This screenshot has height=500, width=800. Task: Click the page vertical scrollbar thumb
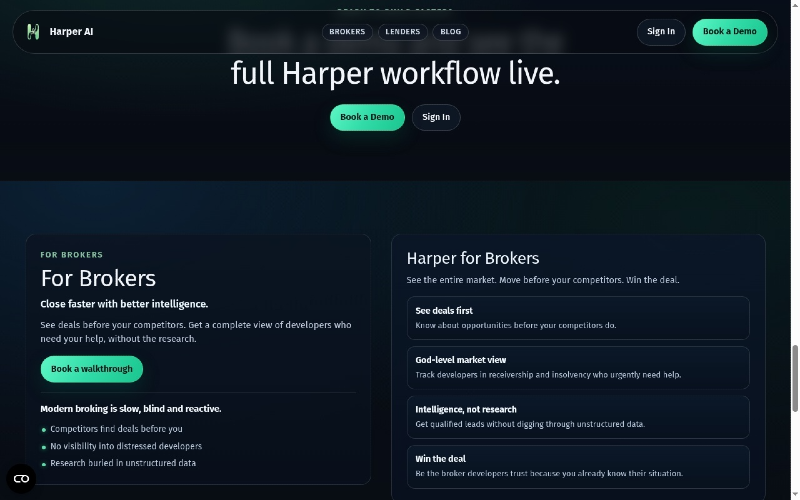tap(795, 378)
